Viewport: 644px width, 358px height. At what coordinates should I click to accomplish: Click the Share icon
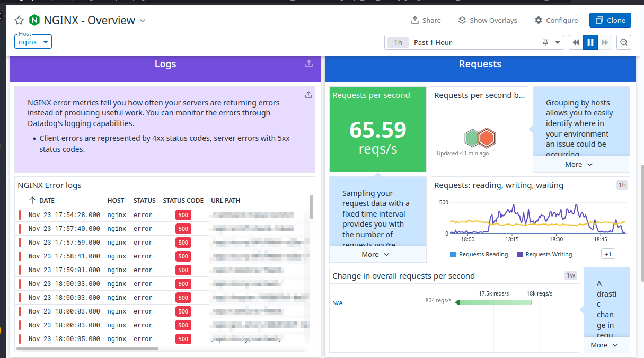tap(426, 20)
